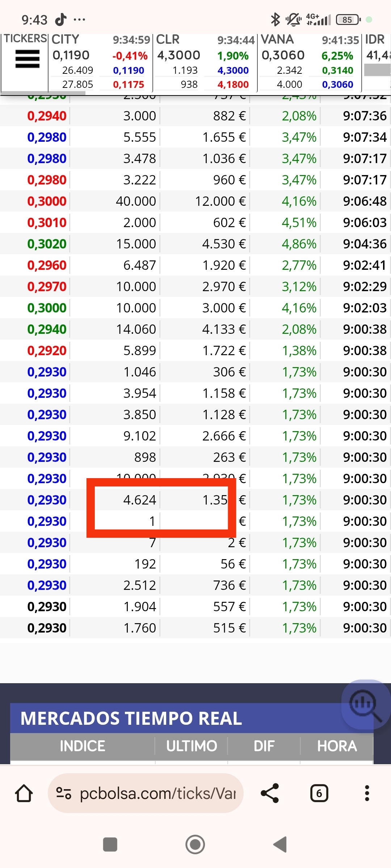The height and width of the screenshot is (868, 391).
Task: Tap the 882 € amount cell
Action: (230, 116)
